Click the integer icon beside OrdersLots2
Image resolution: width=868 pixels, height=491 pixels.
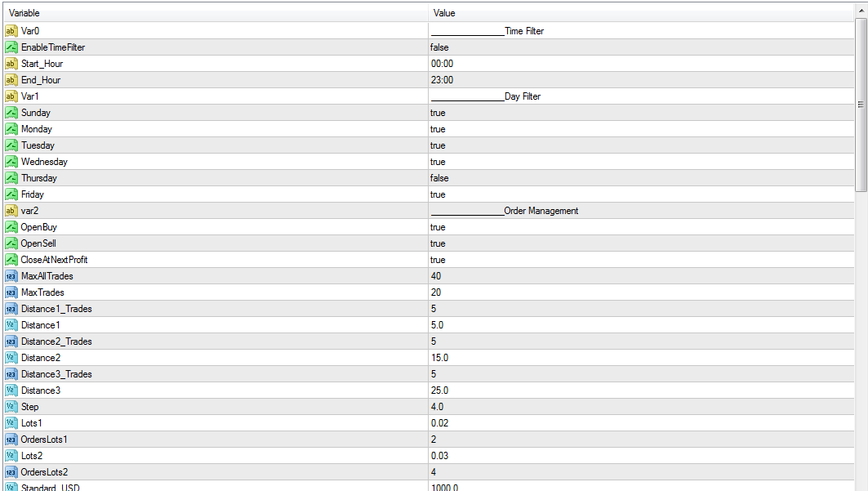point(11,471)
